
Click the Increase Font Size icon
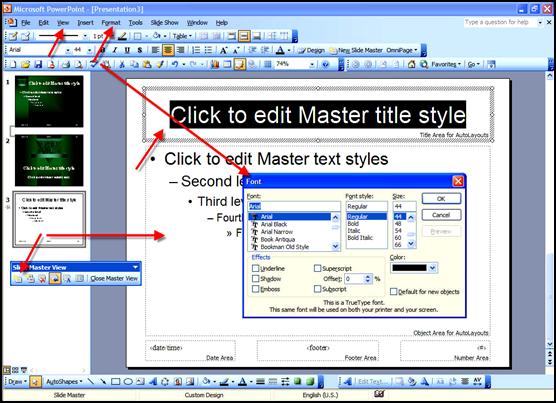click(x=224, y=50)
